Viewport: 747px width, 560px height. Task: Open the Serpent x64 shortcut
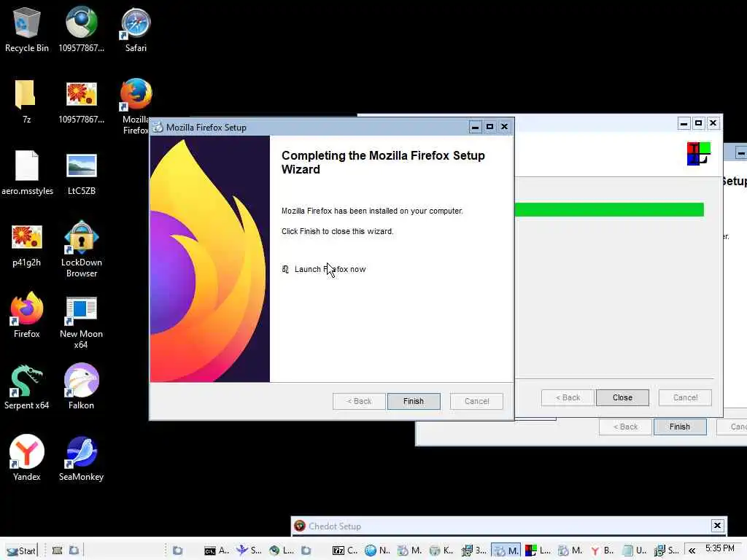(27, 386)
